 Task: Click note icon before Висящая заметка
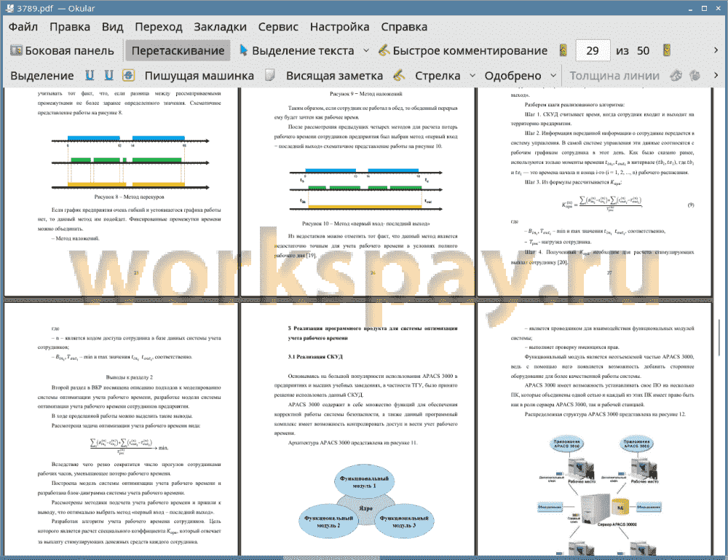(x=270, y=75)
